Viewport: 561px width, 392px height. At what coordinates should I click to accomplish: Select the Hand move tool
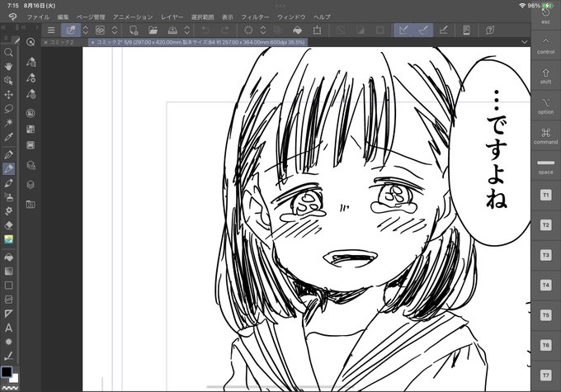click(8, 67)
